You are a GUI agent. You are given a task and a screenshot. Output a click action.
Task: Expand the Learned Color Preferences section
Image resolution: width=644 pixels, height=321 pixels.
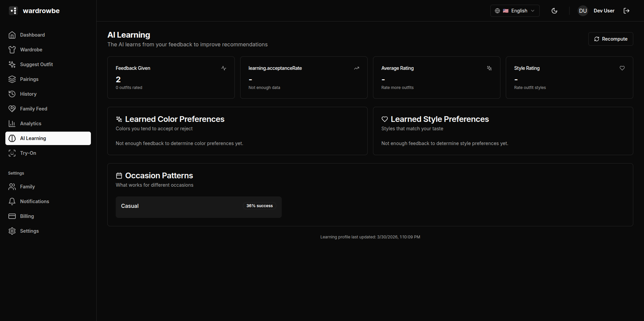[x=174, y=119]
